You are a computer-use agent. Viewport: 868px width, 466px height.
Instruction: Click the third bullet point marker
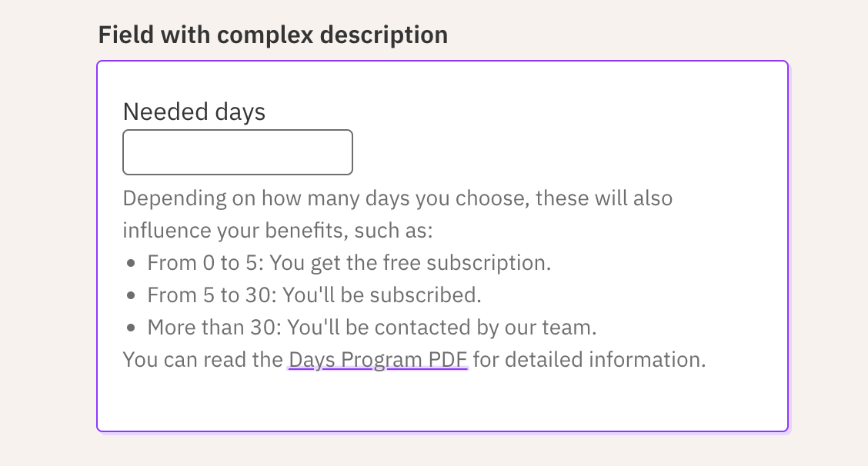point(130,327)
